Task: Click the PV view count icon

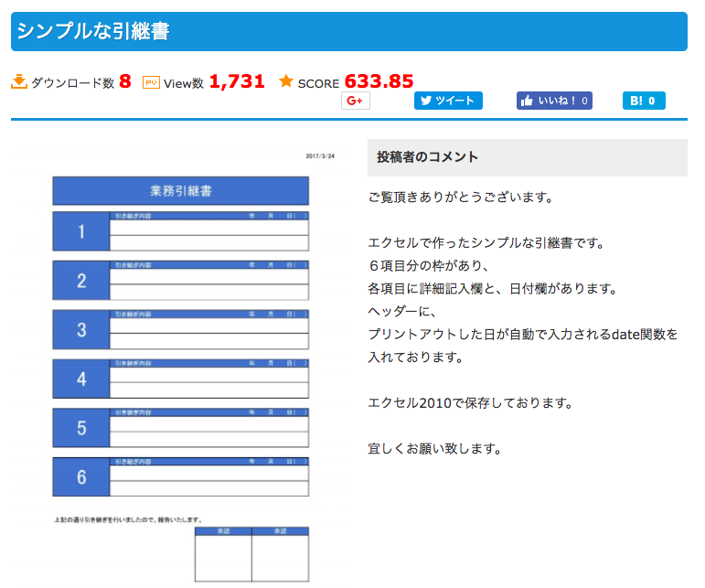Action: tap(152, 82)
